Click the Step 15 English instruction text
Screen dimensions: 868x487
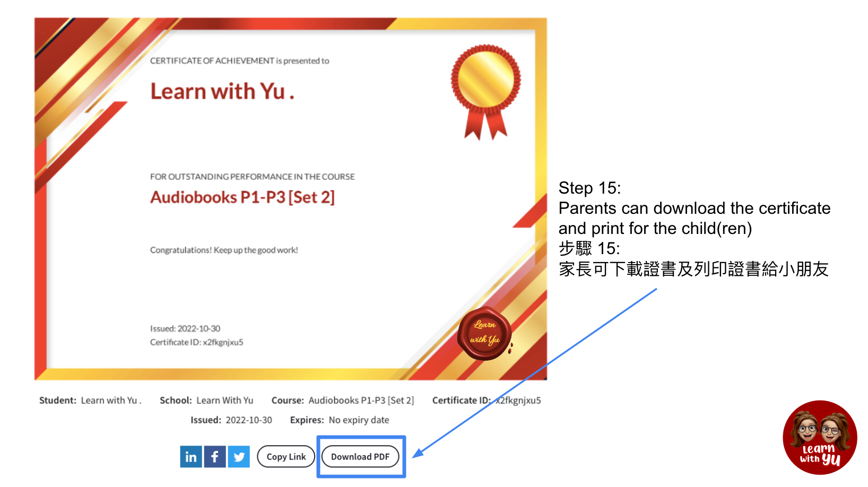[695, 208]
